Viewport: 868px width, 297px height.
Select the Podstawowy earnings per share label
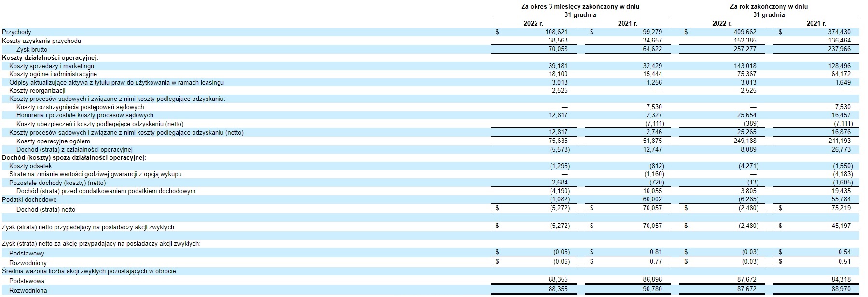[x=27, y=254]
